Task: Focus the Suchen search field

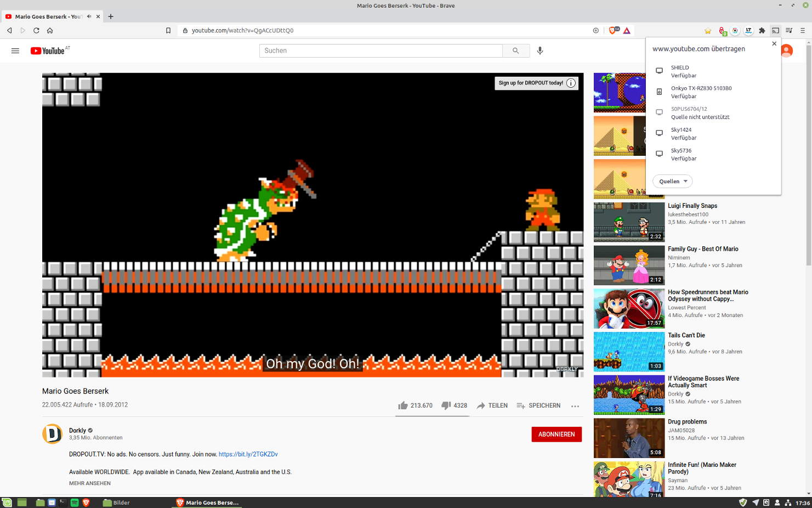Action: point(381,50)
